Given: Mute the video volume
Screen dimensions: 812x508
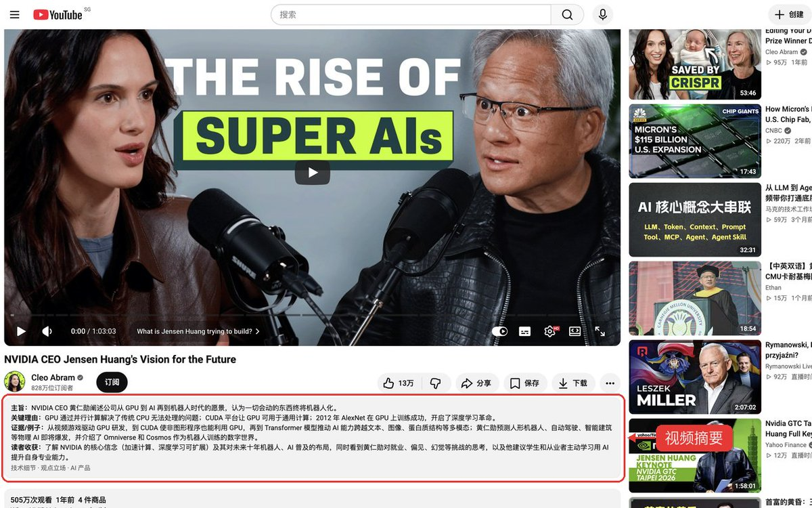Looking at the screenshot, I should tap(47, 331).
